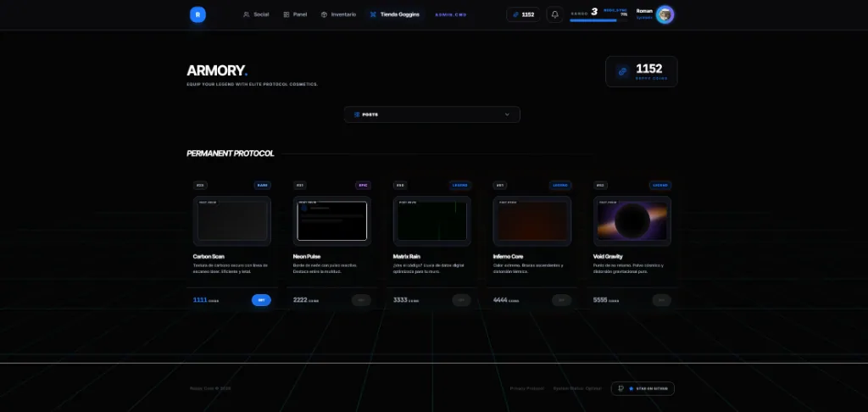The height and width of the screenshot is (412, 868).
Task: Click the 5555 coins price
Action: click(x=606, y=300)
